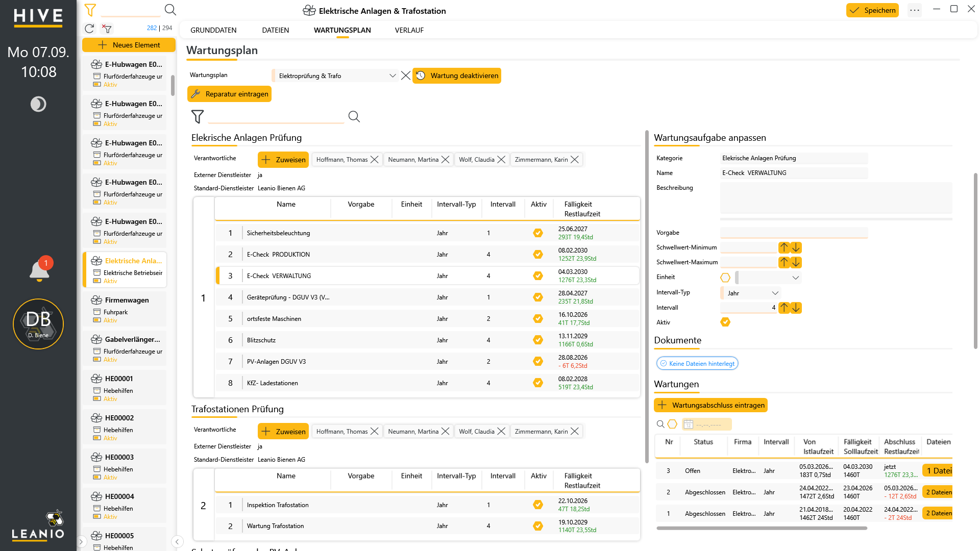The width and height of the screenshot is (980, 551).
Task: Click the Wartungen hexagon filter icon
Action: coord(673,424)
